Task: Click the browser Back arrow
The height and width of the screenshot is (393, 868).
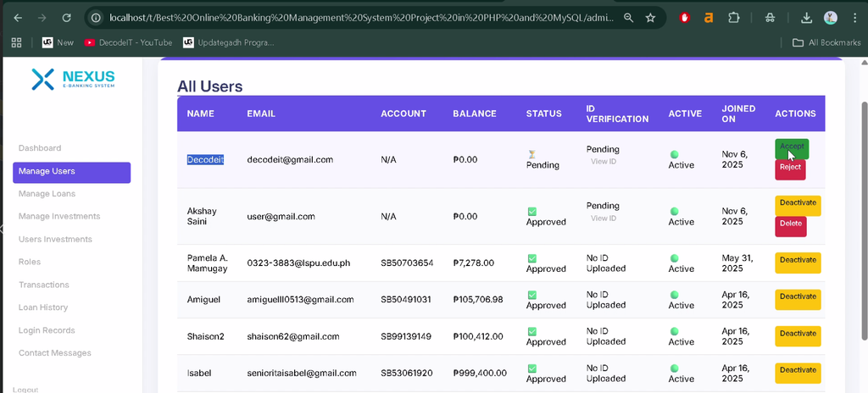Action: tap(19, 18)
